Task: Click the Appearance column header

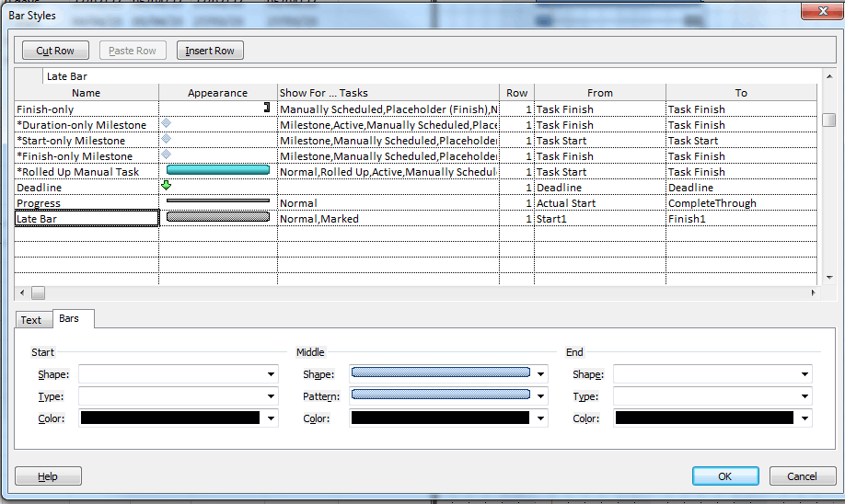Action: [218, 93]
